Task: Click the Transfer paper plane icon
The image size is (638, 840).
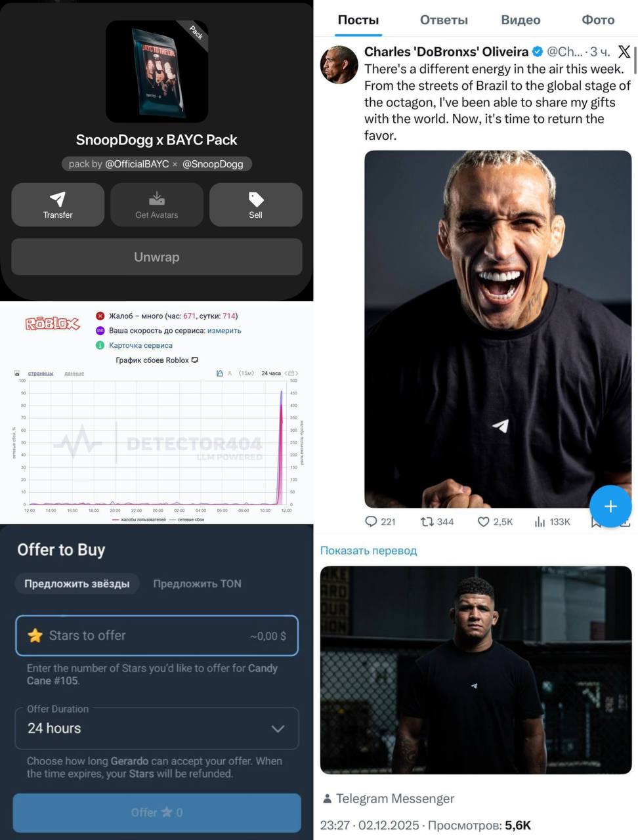Action: click(58, 199)
